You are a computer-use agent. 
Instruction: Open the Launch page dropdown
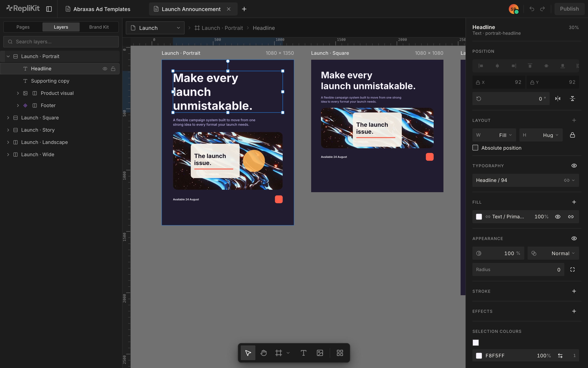(x=155, y=28)
